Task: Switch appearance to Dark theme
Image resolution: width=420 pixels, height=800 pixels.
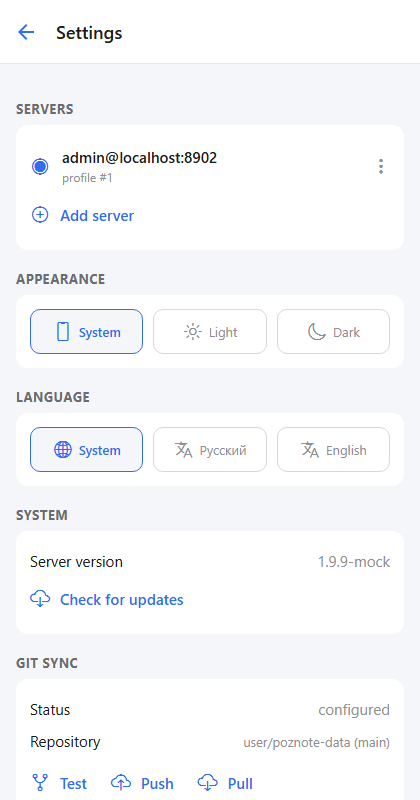Action: [x=333, y=332]
